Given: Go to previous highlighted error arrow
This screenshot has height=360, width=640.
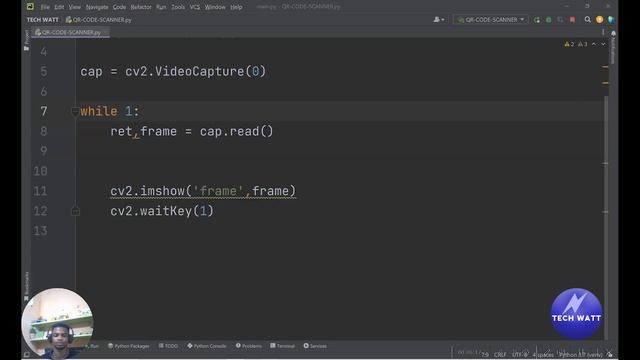Looking at the screenshot, I should pos(594,44).
